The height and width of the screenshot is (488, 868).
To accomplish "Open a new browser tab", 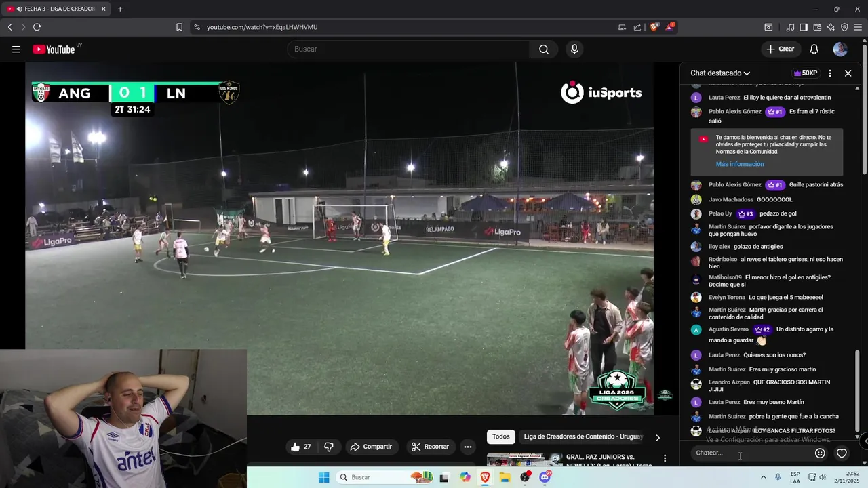I will [x=120, y=9].
